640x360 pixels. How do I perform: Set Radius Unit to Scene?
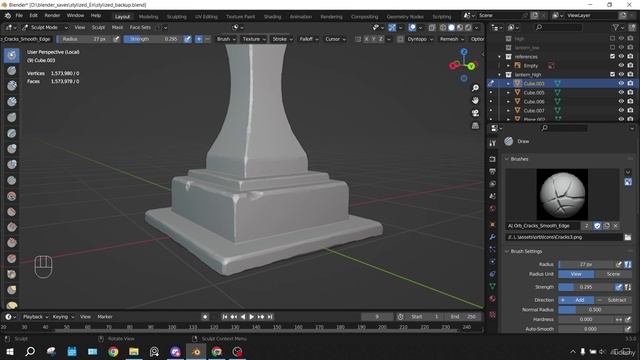[x=613, y=274]
